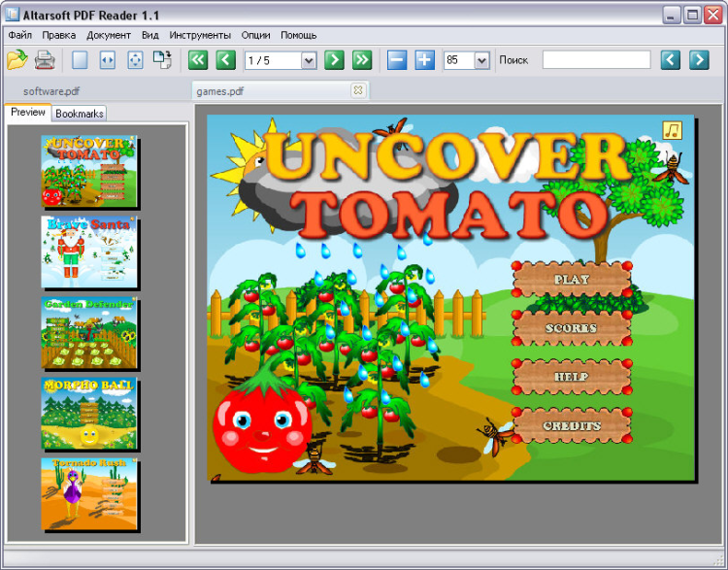Viewport: 728px width, 570px height.
Task: Switch to the Bookmarks tab
Action: point(80,114)
